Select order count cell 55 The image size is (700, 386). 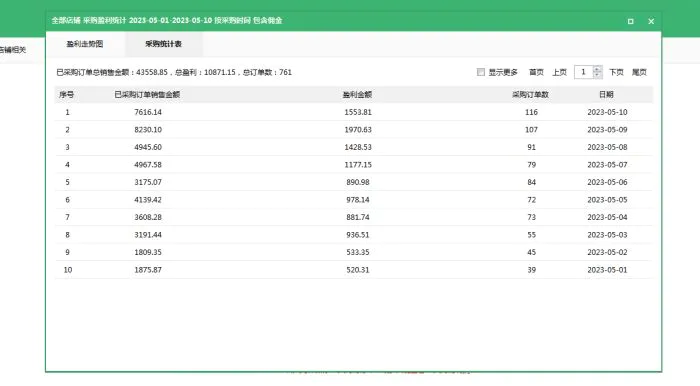tap(531, 235)
